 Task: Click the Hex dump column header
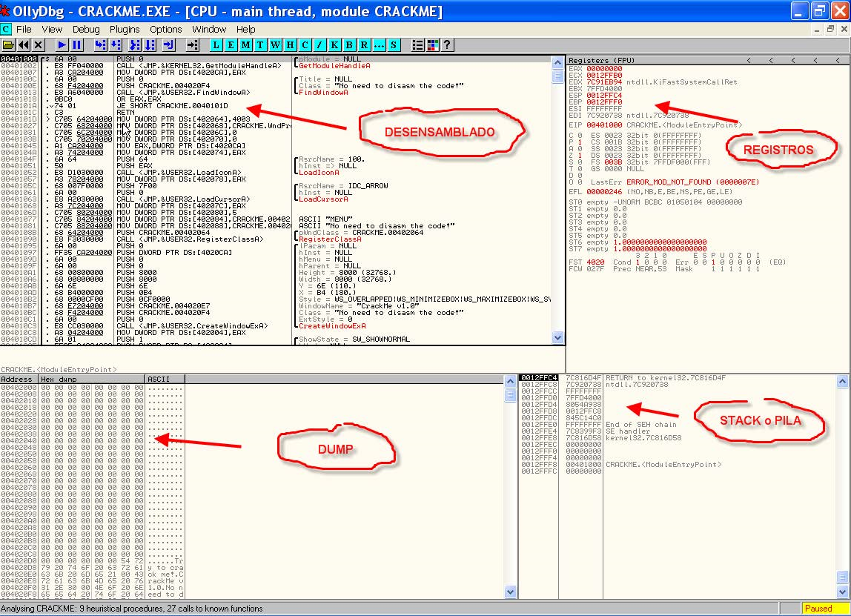[92, 380]
